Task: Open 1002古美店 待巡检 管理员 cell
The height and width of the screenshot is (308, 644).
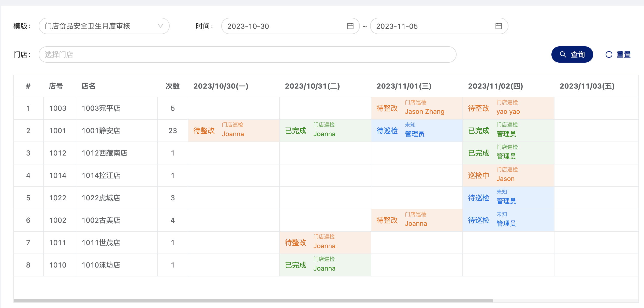Action: coord(508,220)
